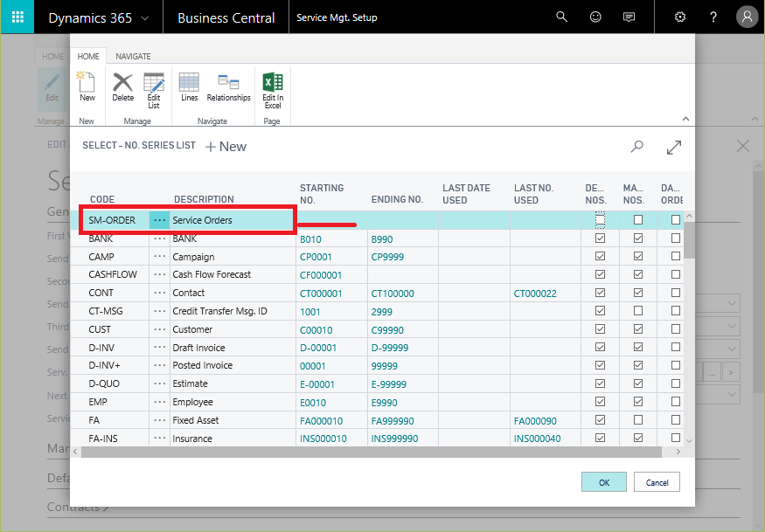Collapse the ribbon with the up chevron
Image resolution: width=765 pixels, height=532 pixels.
685,119
